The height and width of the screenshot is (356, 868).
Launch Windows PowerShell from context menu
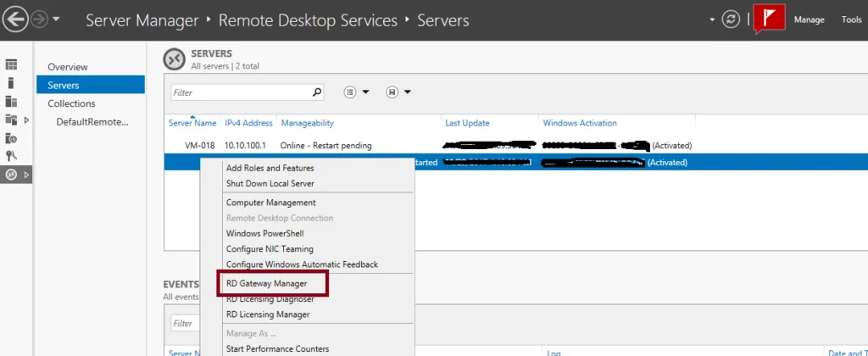pyautogui.click(x=264, y=234)
